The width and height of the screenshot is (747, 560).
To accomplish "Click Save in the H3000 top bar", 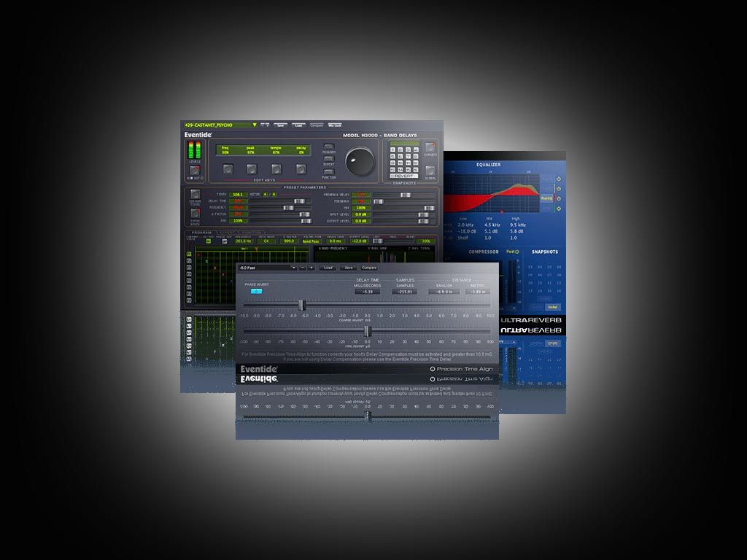I will 281,125.
